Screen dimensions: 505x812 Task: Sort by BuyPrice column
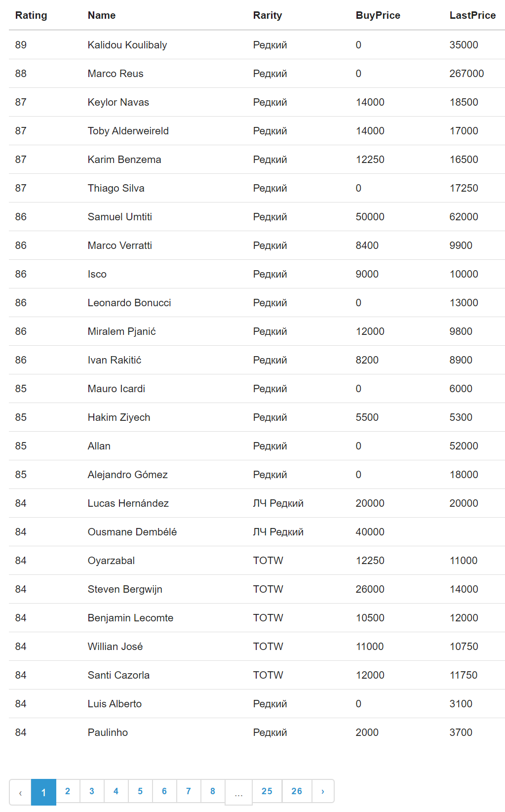pos(378,15)
